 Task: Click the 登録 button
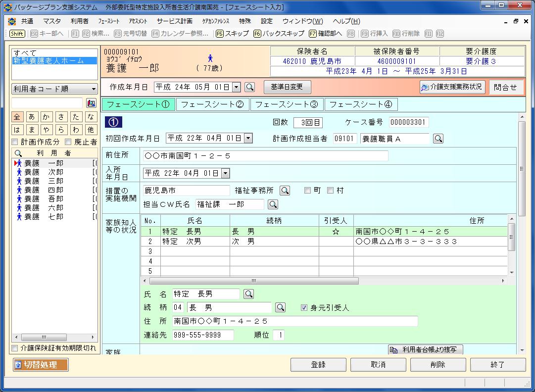click(318, 365)
